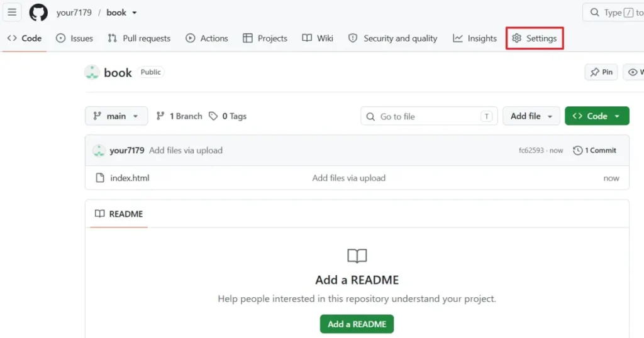Click the Go to file search box
The image size is (644, 338).
pos(429,116)
